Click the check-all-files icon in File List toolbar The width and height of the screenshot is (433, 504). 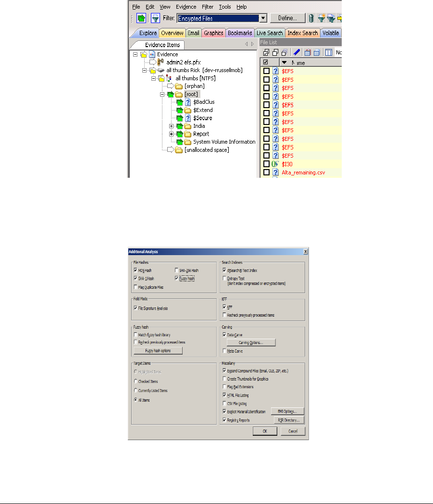[266, 52]
